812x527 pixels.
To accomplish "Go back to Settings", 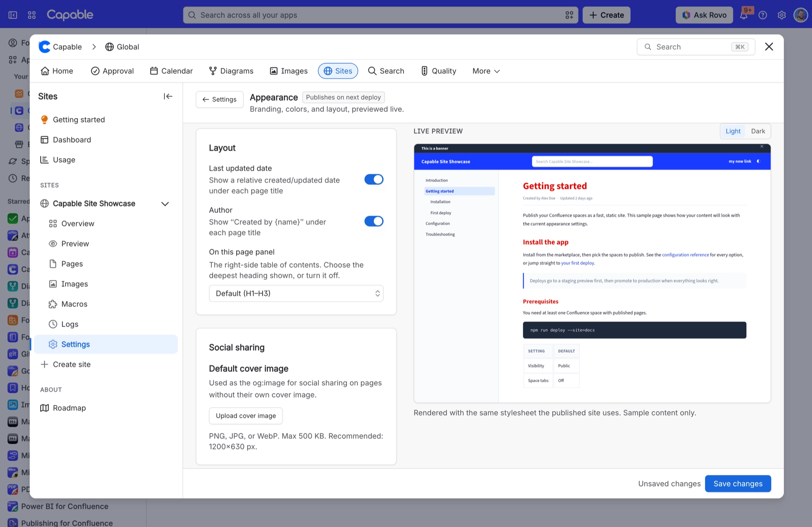I will tap(220, 100).
